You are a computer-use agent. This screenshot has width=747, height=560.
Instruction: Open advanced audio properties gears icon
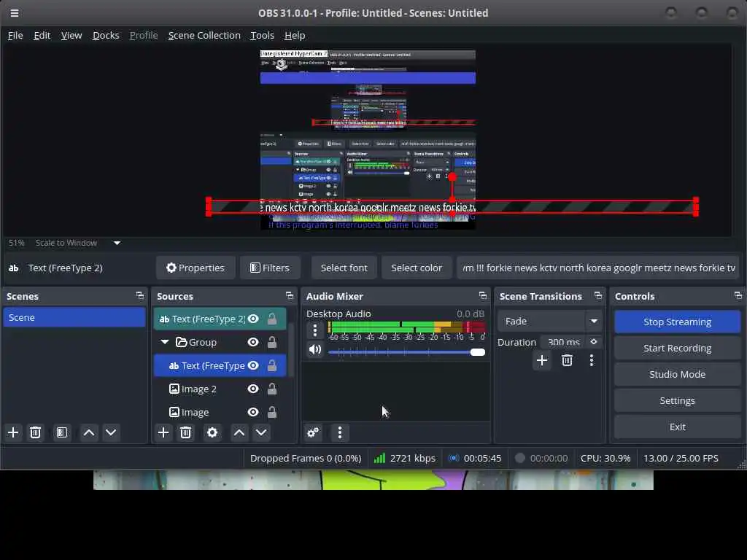(x=313, y=432)
